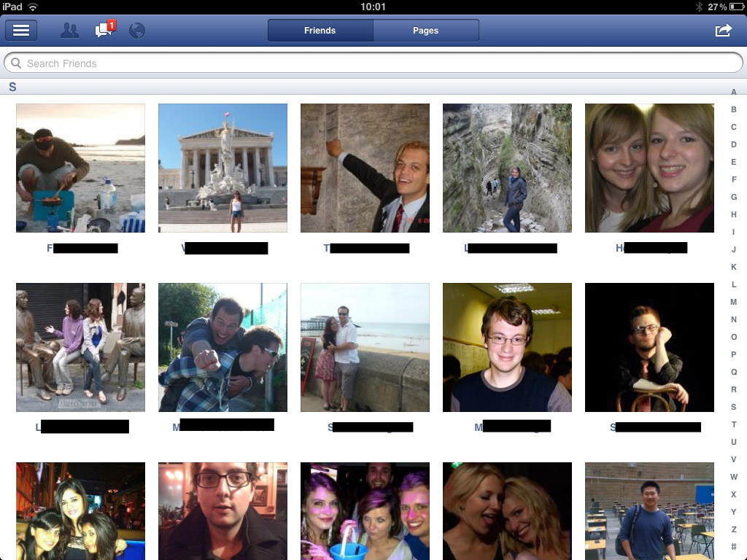The width and height of the screenshot is (747, 560).
Task: Jump to # section in index
Action: coord(734,547)
